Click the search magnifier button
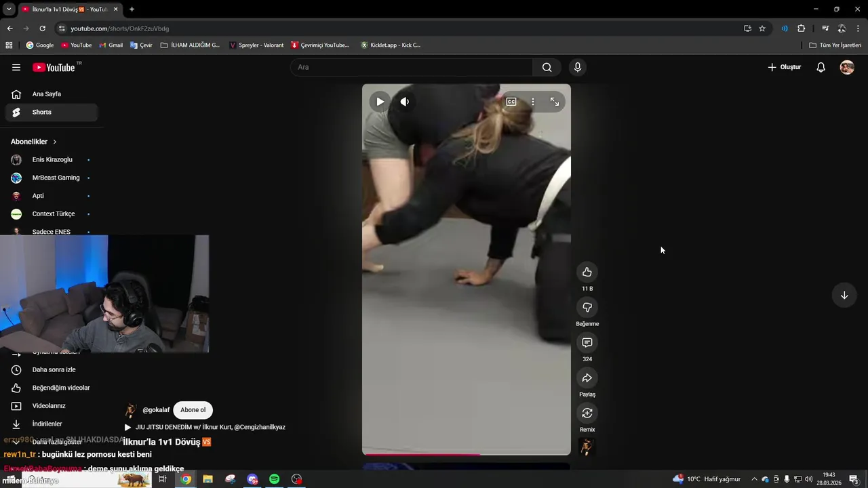The height and width of the screenshot is (488, 868). point(547,67)
